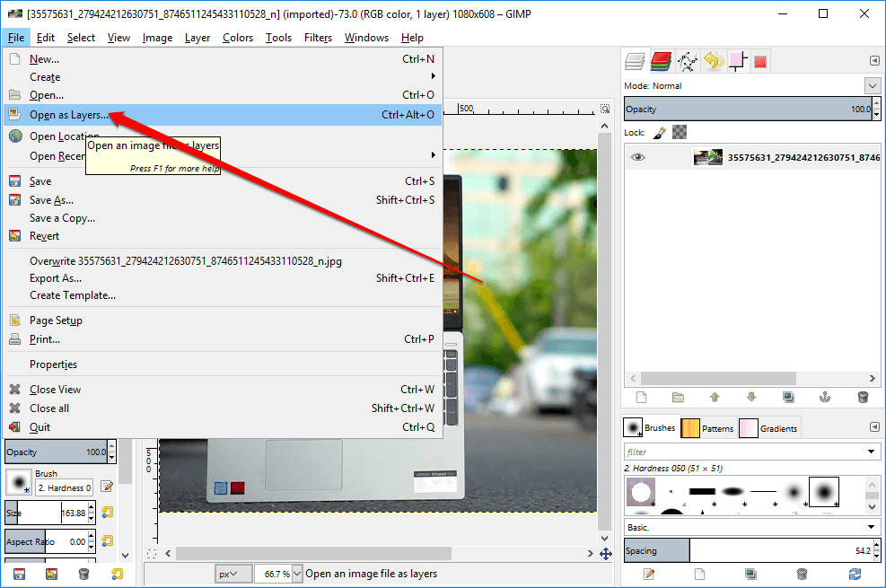The width and height of the screenshot is (886, 588).
Task: Open the brush filter tag dropdown arrow
Action: point(871,452)
